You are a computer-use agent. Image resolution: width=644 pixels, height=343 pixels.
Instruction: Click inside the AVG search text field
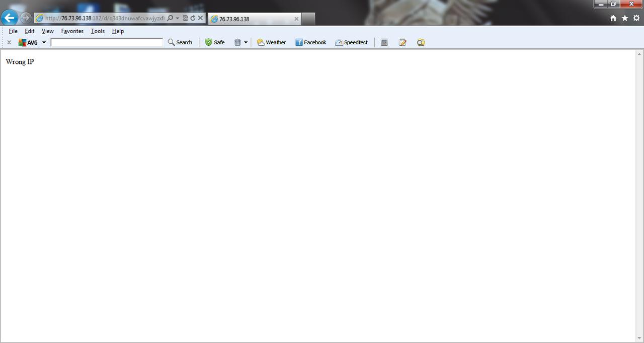tap(107, 43)
